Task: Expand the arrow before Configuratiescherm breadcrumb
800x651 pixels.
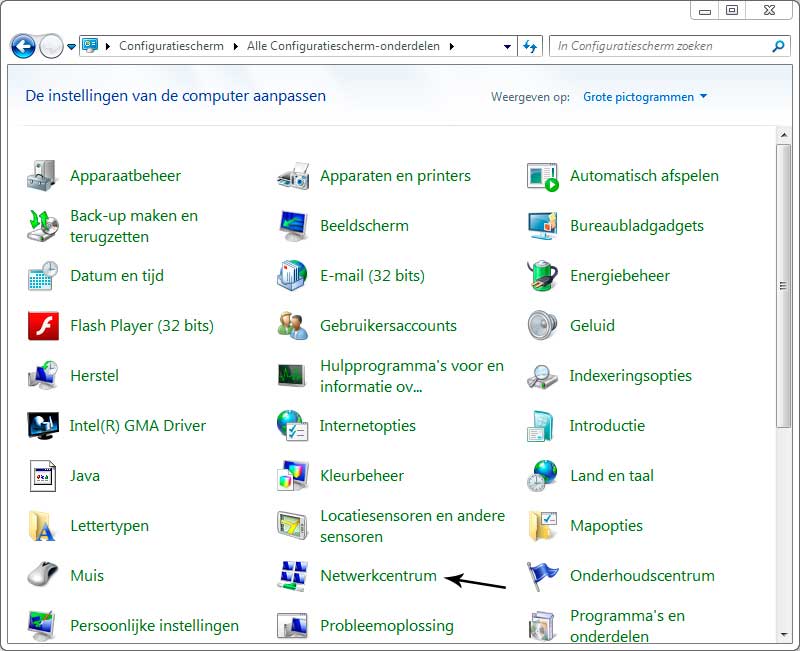Action: tap(108, 46)
